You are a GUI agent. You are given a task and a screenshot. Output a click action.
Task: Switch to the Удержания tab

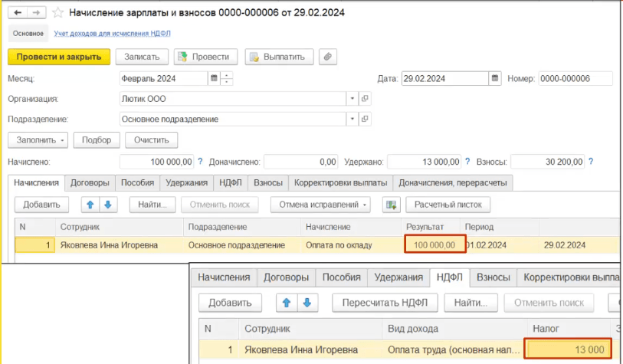pos(187,183)
